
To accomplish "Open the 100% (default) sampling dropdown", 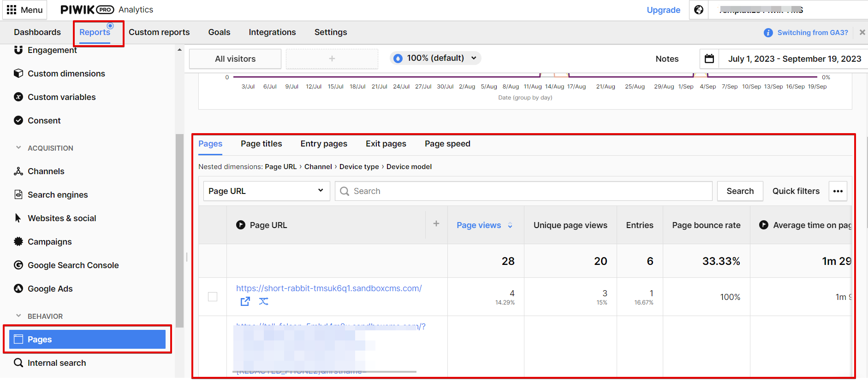I will (x=435, y=58).
